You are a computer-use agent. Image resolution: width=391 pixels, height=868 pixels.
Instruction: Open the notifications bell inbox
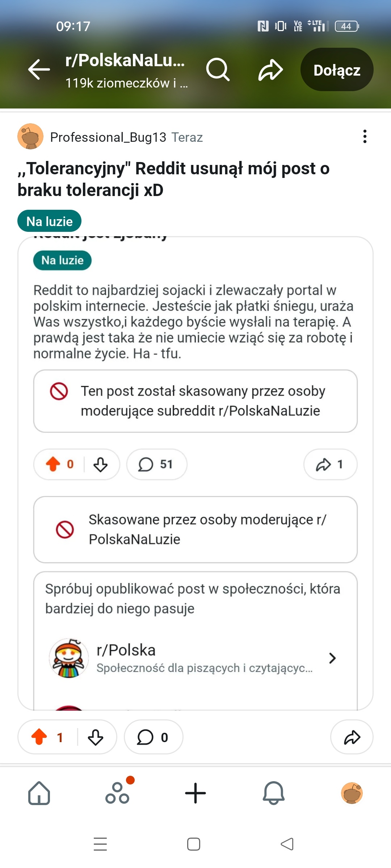tap(274, 793)
